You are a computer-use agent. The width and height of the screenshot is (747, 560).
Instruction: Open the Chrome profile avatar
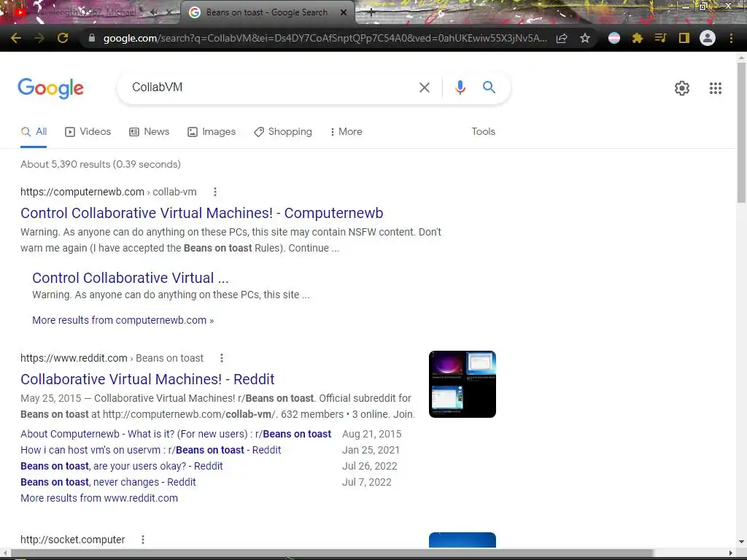708,38
